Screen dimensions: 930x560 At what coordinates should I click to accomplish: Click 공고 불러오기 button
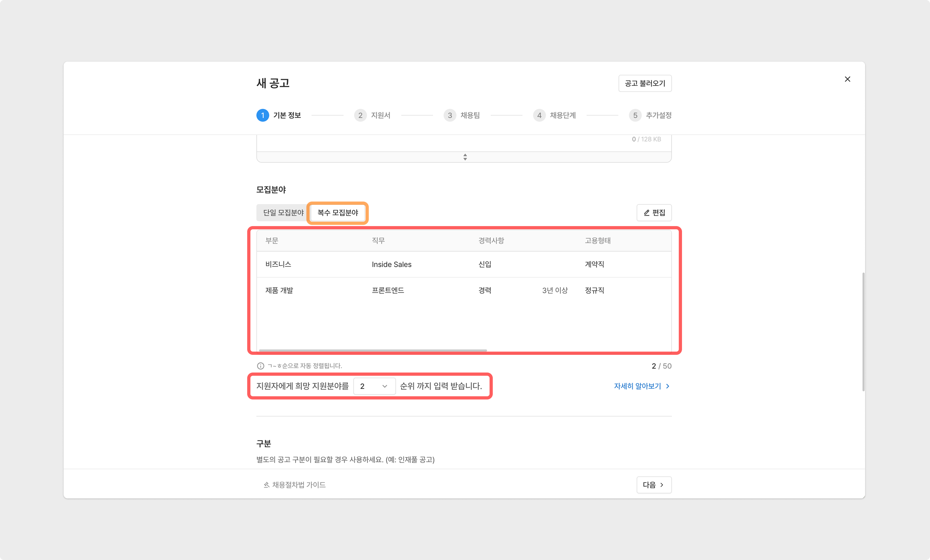[645, 83]
